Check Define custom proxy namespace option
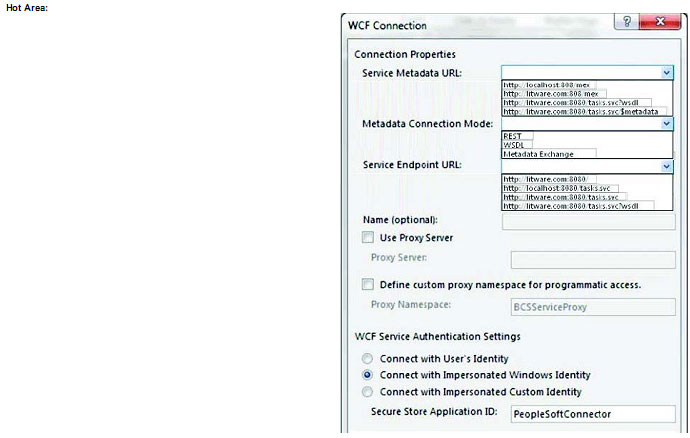Screen dimensions: 690x438 tap(369, 285)
